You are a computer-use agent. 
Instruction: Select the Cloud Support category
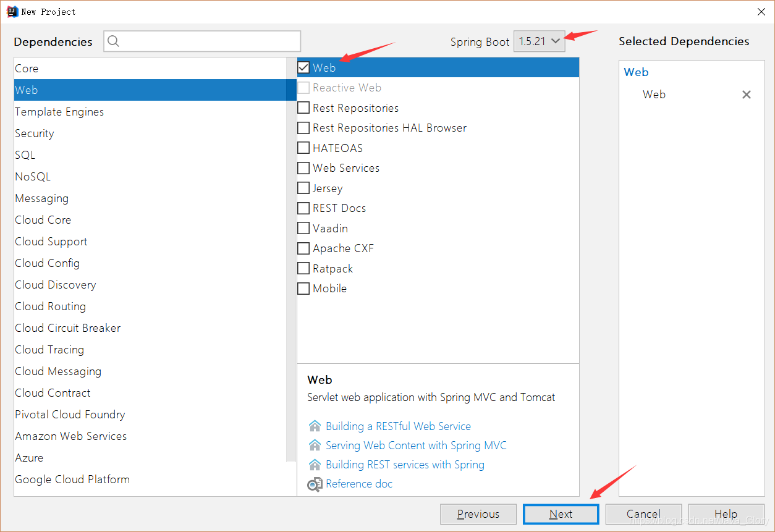pyautogui.click(x=150, y=242)
